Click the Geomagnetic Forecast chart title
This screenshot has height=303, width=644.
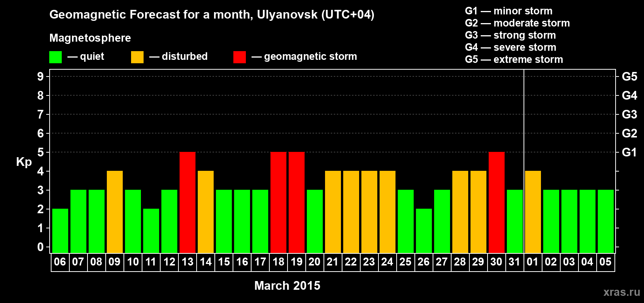212,14
